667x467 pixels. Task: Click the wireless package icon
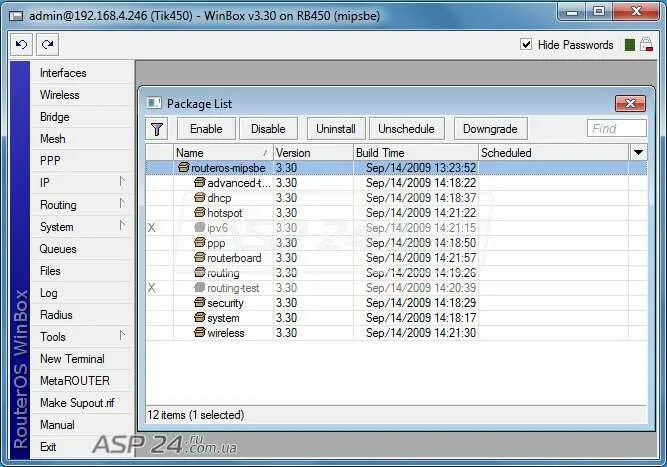click(200, 332)
